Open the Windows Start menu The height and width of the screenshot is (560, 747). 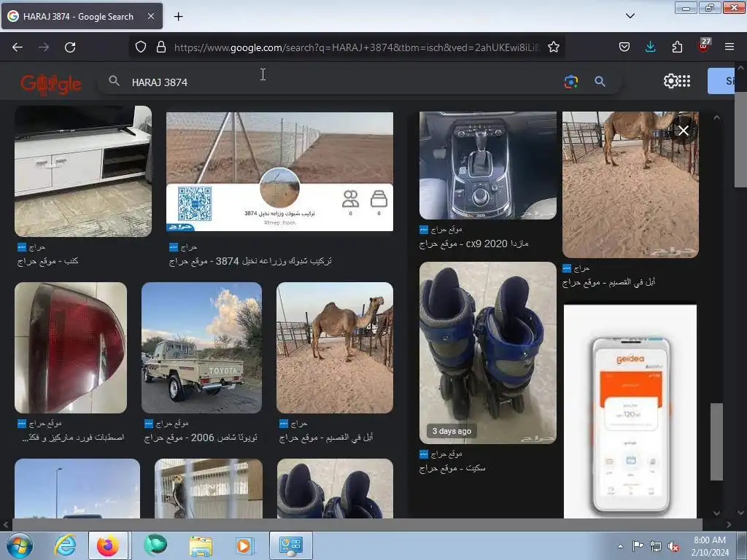point(19,545)
